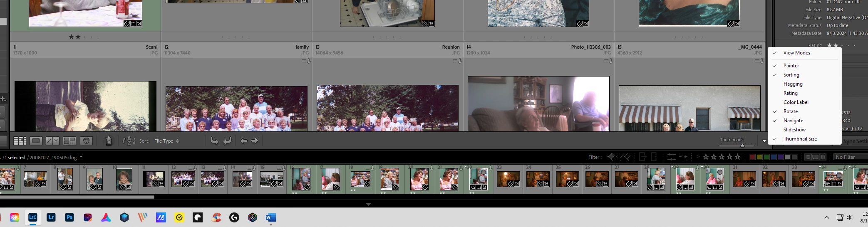Toggle Sorting in toolbar menu
The height and width of the screenshot is (227, 868).
click(x=805, y=75)
